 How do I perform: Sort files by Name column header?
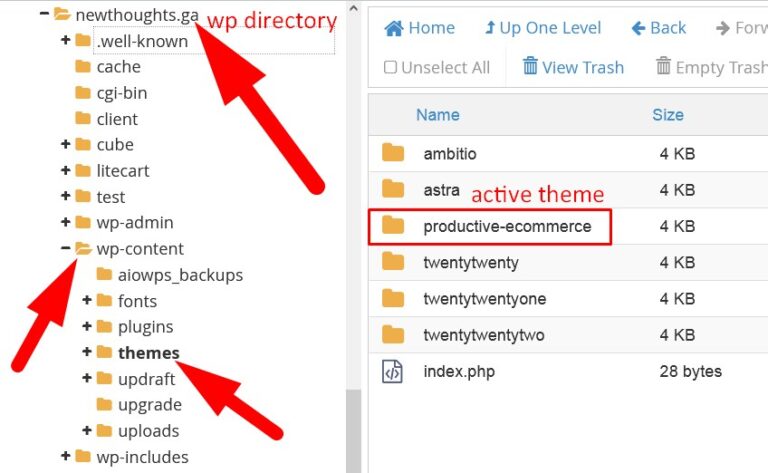pyautogui.click(x=437, y=114)
